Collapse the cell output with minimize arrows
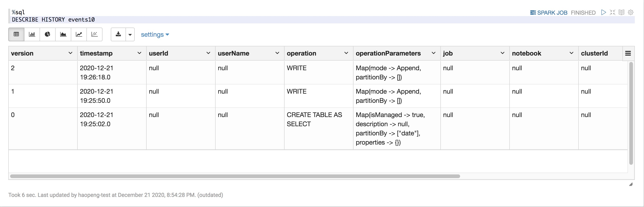This screenshot has width=644, height=207. pos(613,12)
